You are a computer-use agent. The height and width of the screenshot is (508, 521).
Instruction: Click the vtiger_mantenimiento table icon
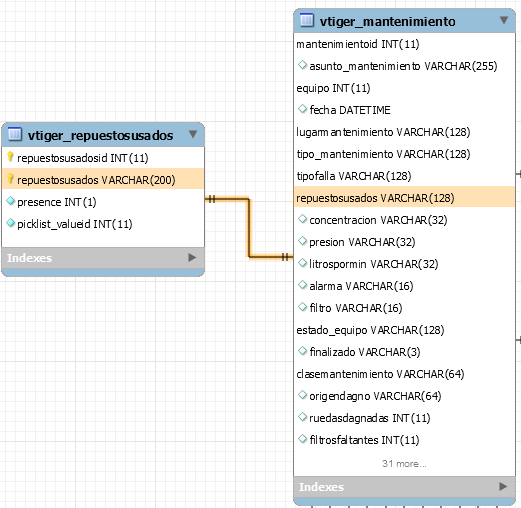(x=307, y=20)
